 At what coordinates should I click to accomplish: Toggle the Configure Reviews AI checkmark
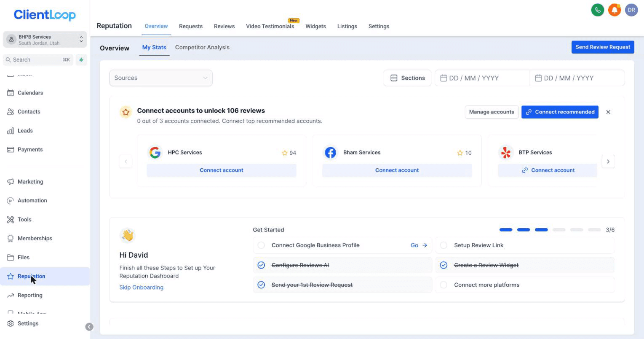click(x=261, y=265)
